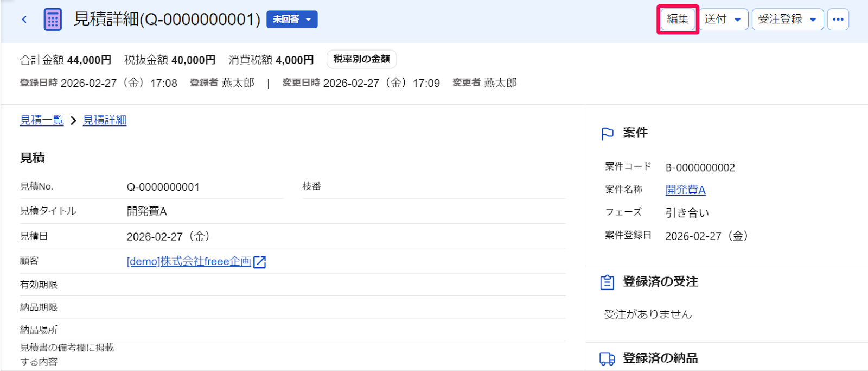
Task: Click the 税抜金額 40,000円 text
Action: [170, 60]
